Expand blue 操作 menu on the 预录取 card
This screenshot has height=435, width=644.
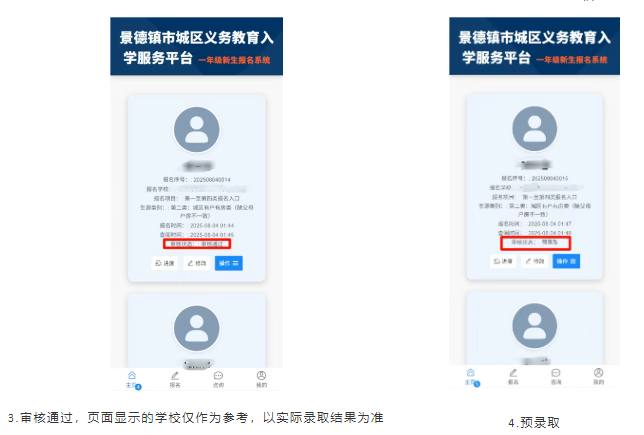tap(566, 261)
